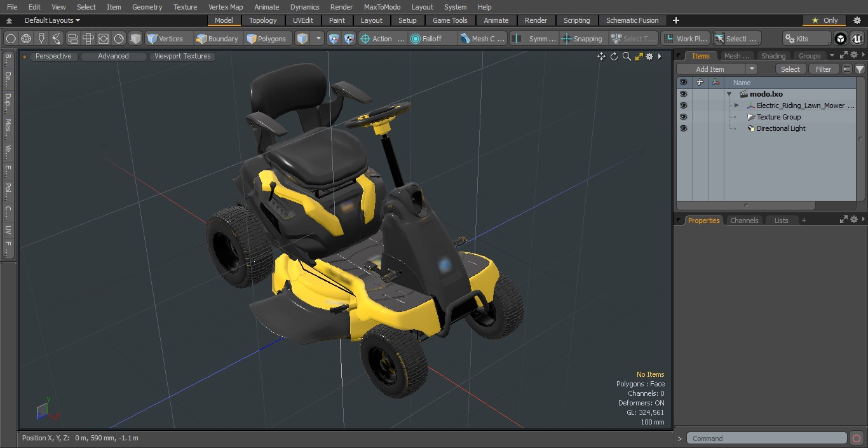Toggle the Symmetry option
Viewport: 868px width, 448px height.
[x=534, y=39]
